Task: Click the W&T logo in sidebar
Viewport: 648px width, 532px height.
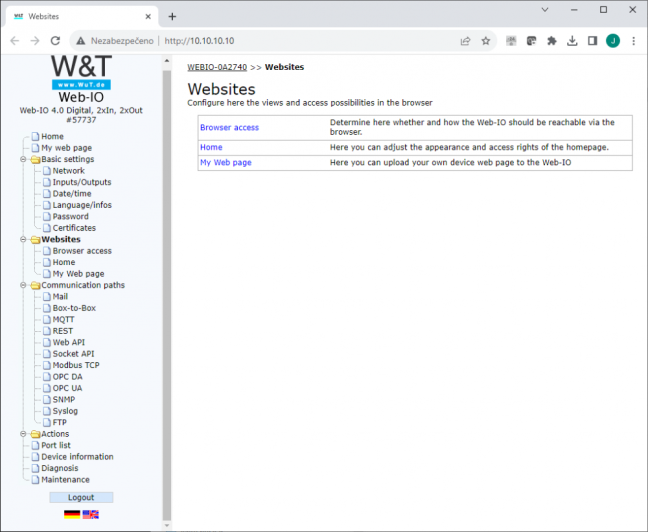Action: 81,72
